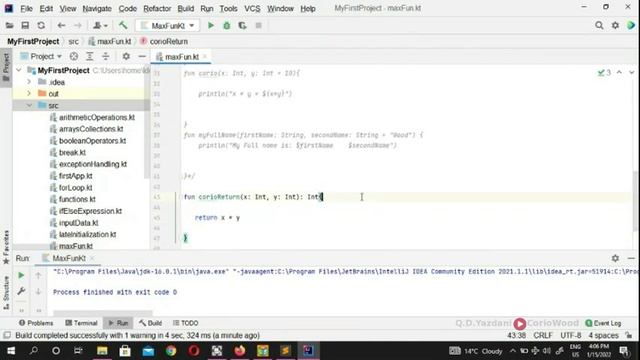640x360 pixels.
Task: Click the Synchronize reload icon
Action: pyautogui.click(x=41, y=25)
